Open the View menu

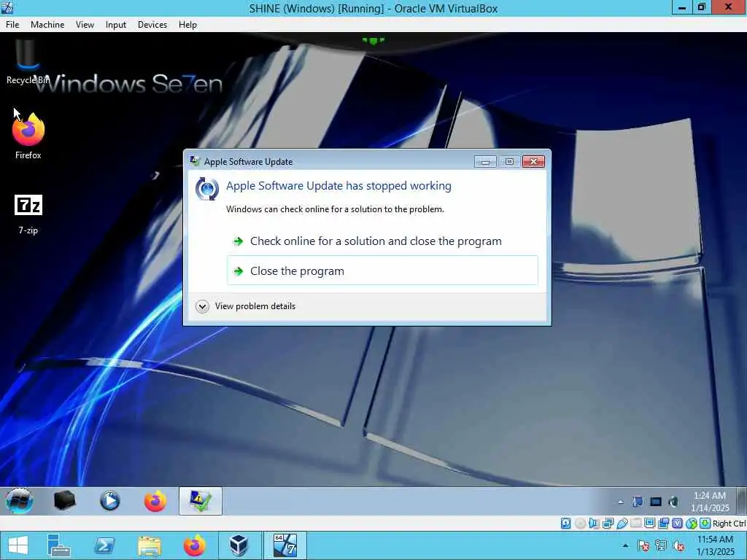click(x=85, y=25)
